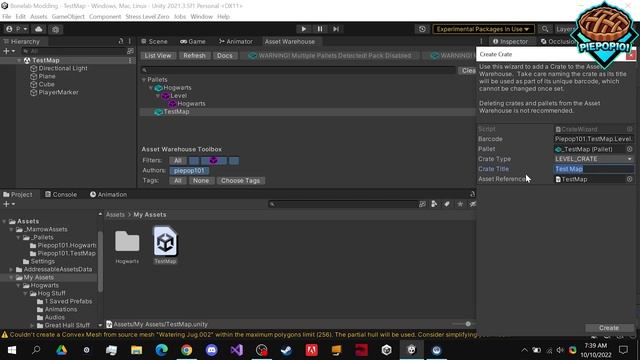Switch to the Game tab
640x360 pixels.
[193, 41]
